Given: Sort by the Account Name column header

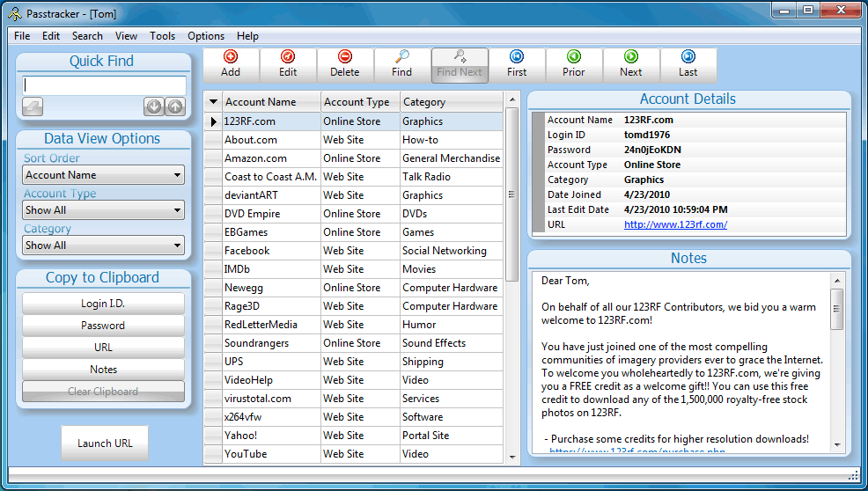Looking at the screenshot, I should click(x=271, y=102).
